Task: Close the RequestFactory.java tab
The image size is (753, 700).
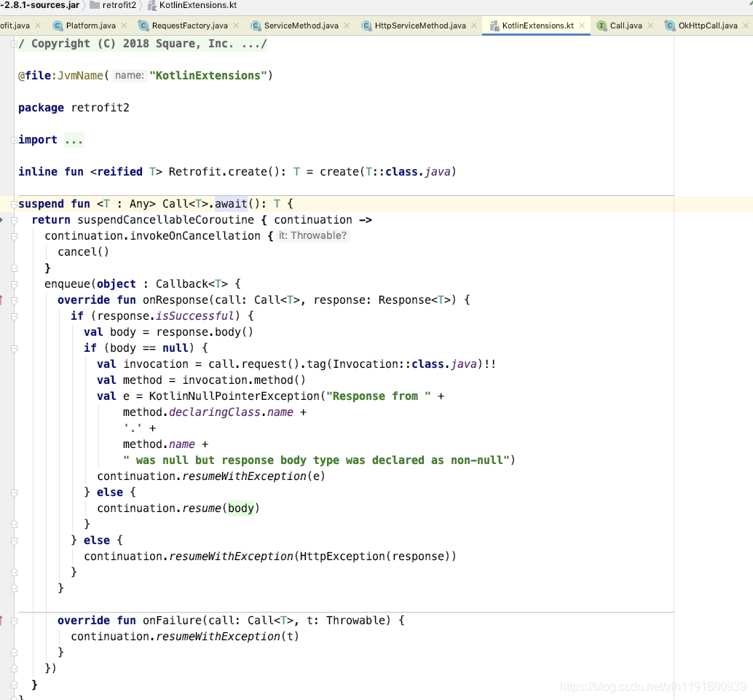Action: [x=236, y=25]
